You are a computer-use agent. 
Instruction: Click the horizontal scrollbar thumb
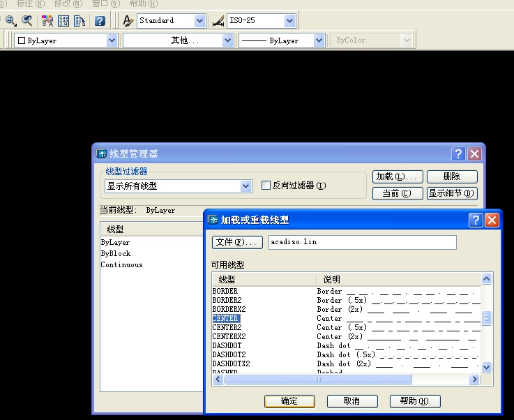pyautogui.click(x=318, y=380)
